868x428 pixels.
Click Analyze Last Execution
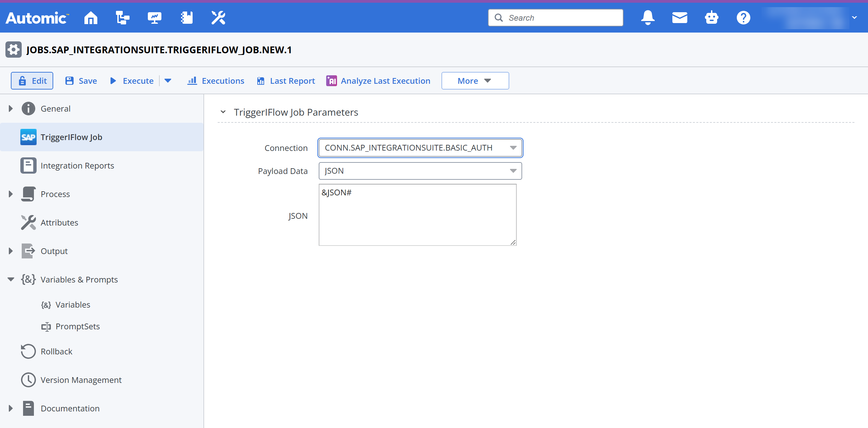pos(378,81)
